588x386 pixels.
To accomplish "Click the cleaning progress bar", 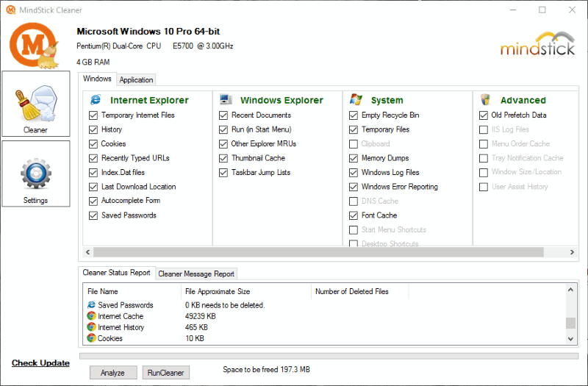I will (329, 356).
